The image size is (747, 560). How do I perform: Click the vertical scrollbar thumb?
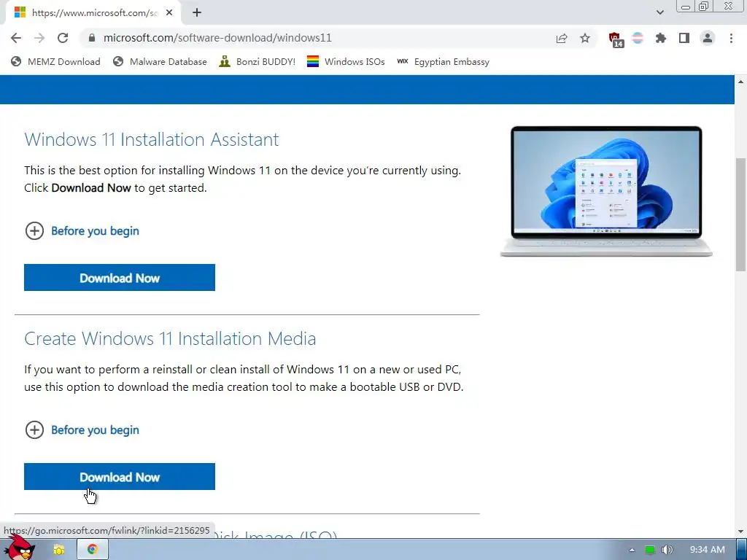click(x=741, y=214)
